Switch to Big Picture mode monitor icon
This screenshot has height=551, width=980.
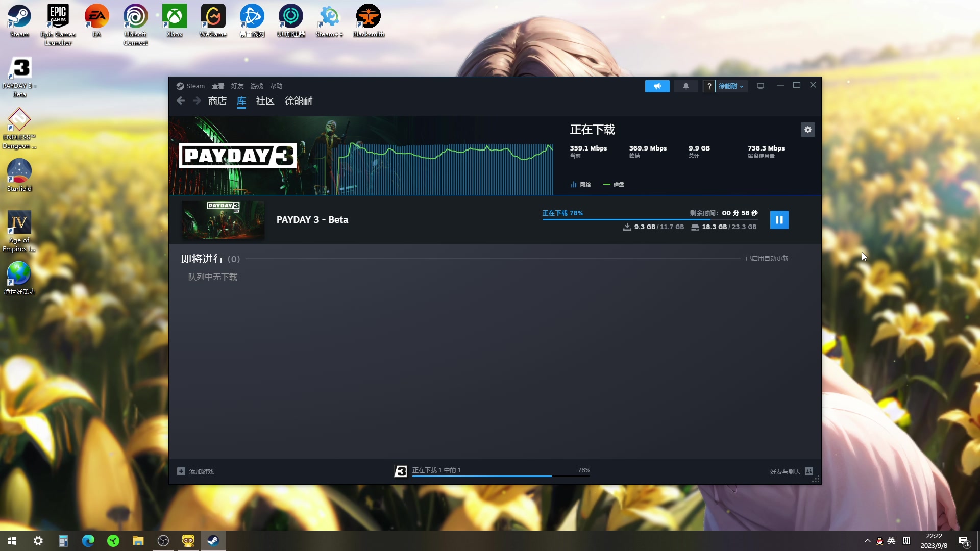(x=760, y=86)
